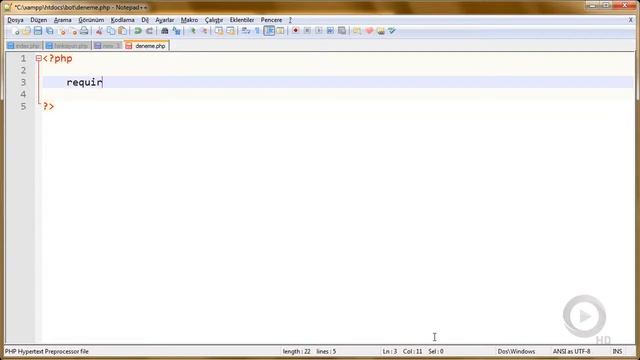Start macro recording with red dot
The width and height of the screenshot is (640, 360).
[x=296, y=31]
